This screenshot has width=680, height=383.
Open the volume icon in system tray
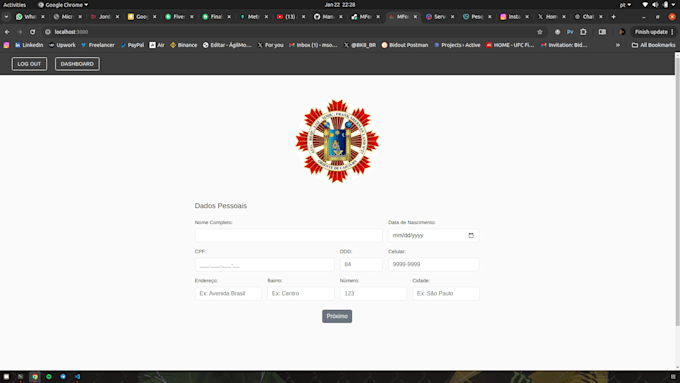coord(655,5)
